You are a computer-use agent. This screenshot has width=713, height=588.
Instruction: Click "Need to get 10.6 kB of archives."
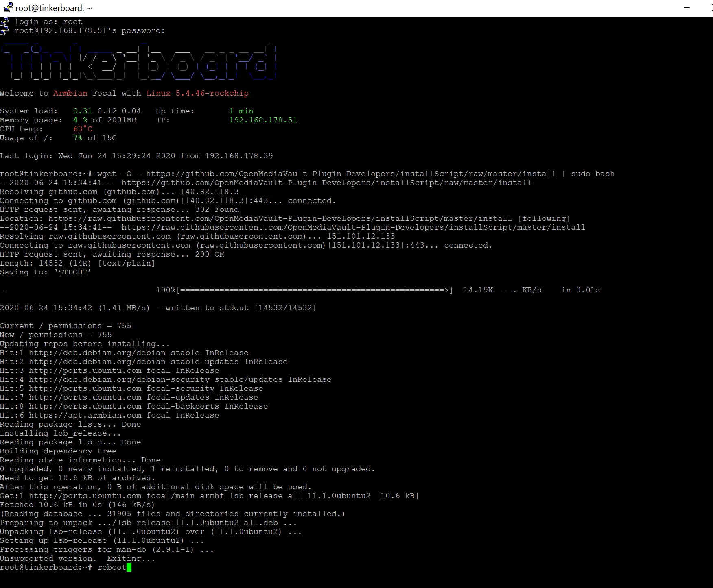[x=78, y=478]
